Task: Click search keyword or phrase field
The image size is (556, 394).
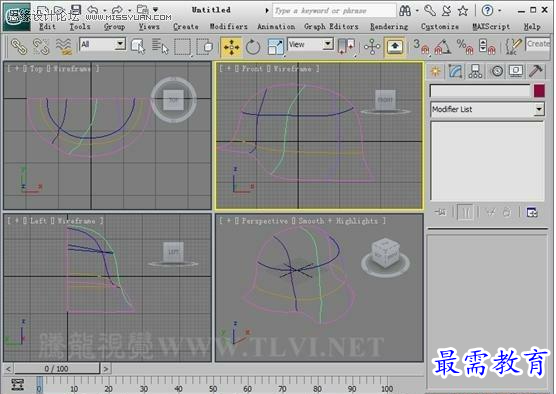Action: [334, 11]
